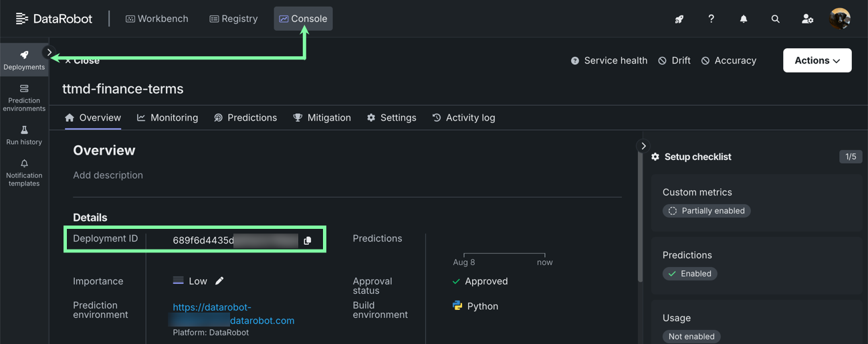This screenshot has height=344, width=868.
Task: Open the help question mark icon
Action: [x=711, y=19]
